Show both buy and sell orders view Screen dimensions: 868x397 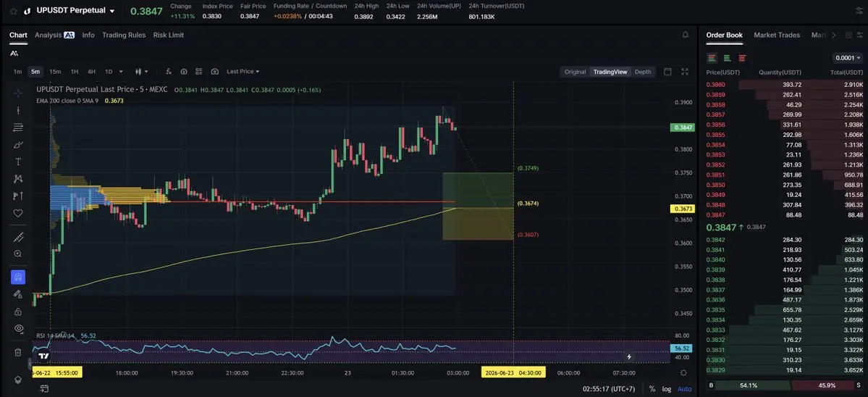(x=712, y=58)
